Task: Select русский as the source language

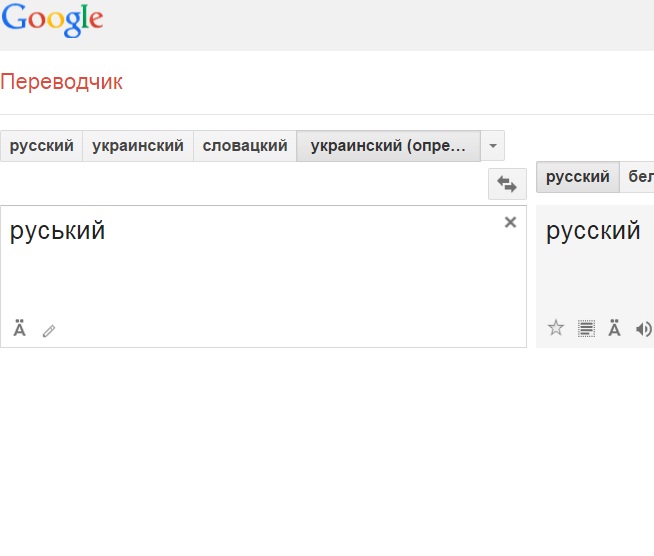Action: coord(42,146)
